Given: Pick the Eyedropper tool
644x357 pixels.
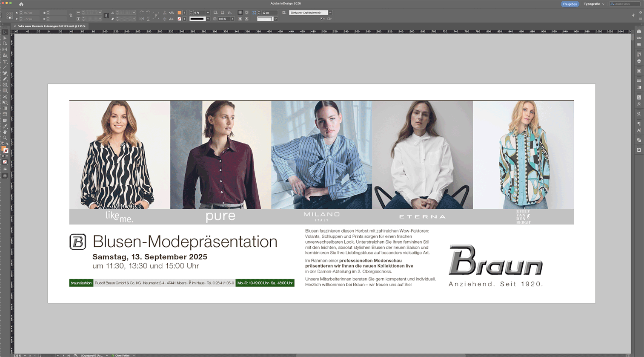Looking at the screenshot, I should point(5,126).
